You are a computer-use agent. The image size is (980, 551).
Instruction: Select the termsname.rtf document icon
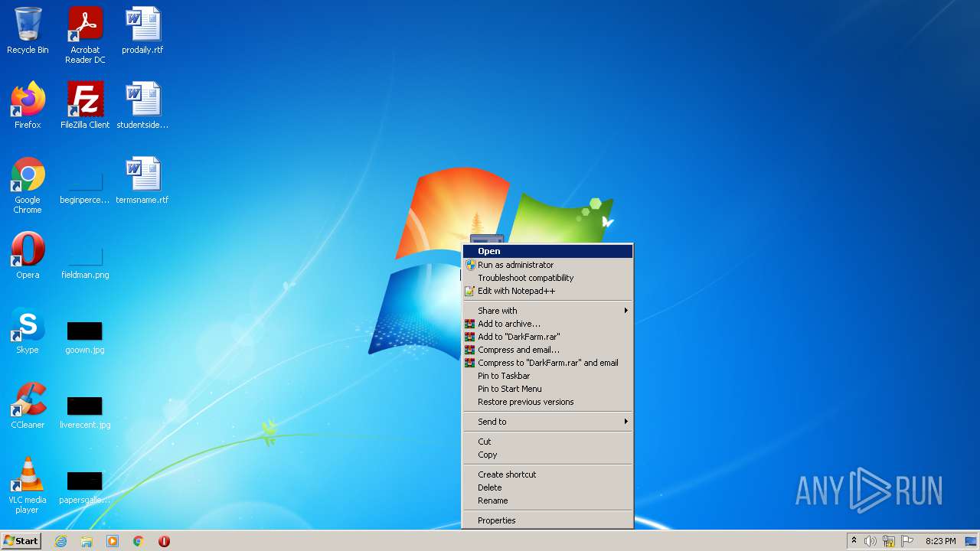point(142,181)
